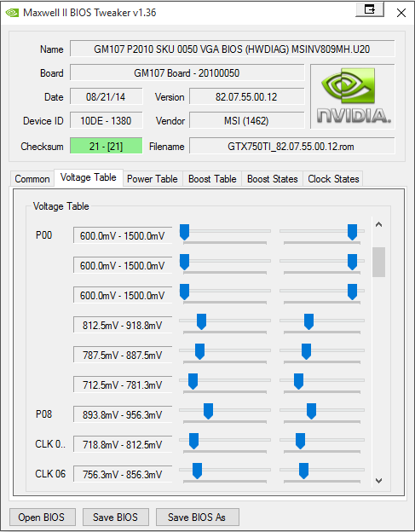Click the NVIDIA logo image

tap(353, 96)
